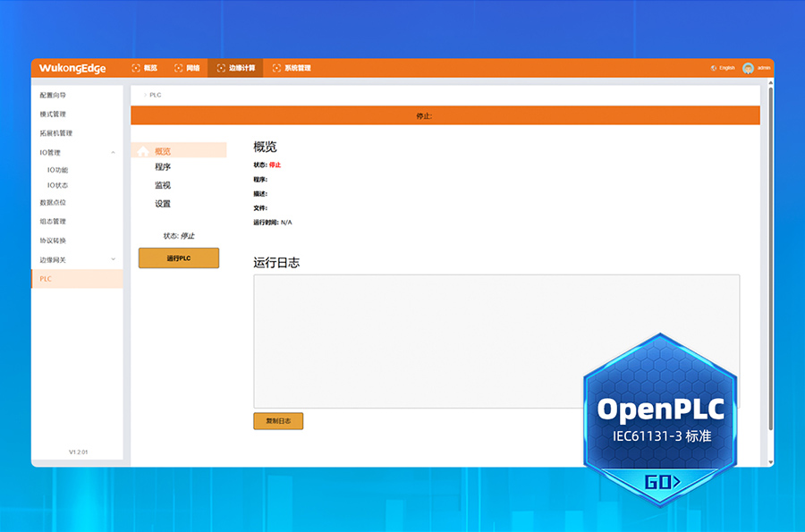The height and width of the screenshot is (532, 805).
Task: Click the WukongEdge logo
Action: point(72,68)
